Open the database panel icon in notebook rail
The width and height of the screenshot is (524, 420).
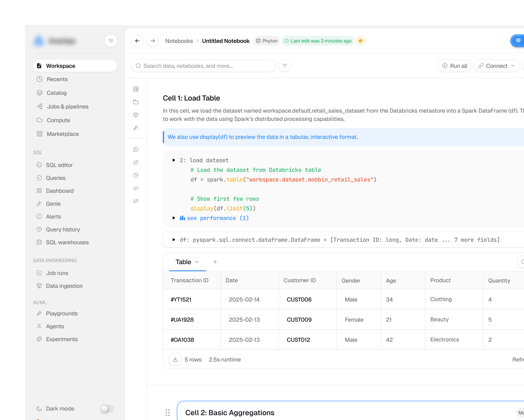136,89
